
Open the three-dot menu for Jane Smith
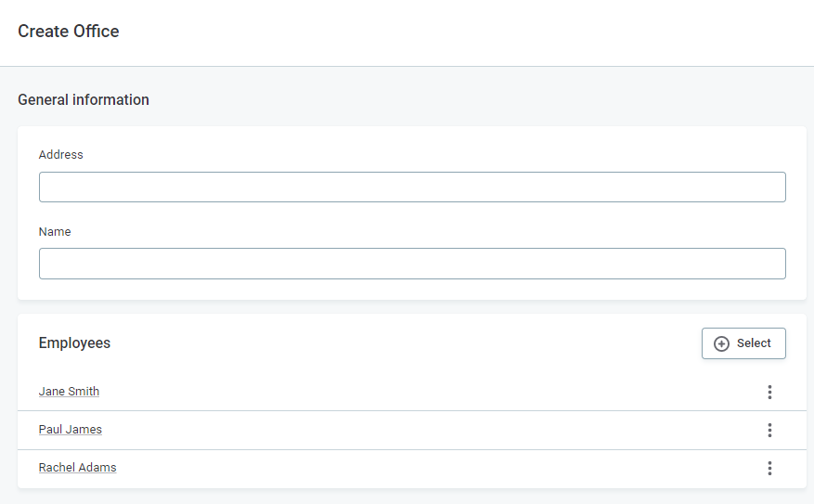(769, 392)
